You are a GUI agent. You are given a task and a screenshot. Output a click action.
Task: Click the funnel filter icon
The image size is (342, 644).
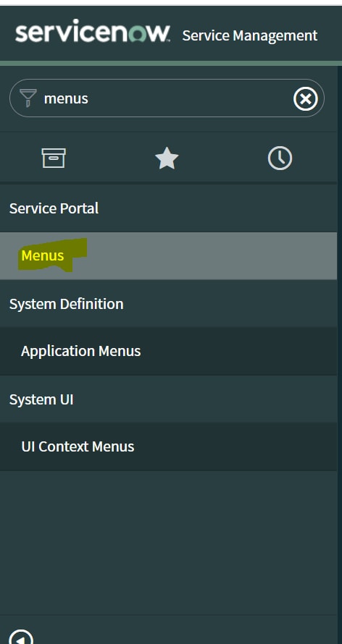[x=28, y=98]
